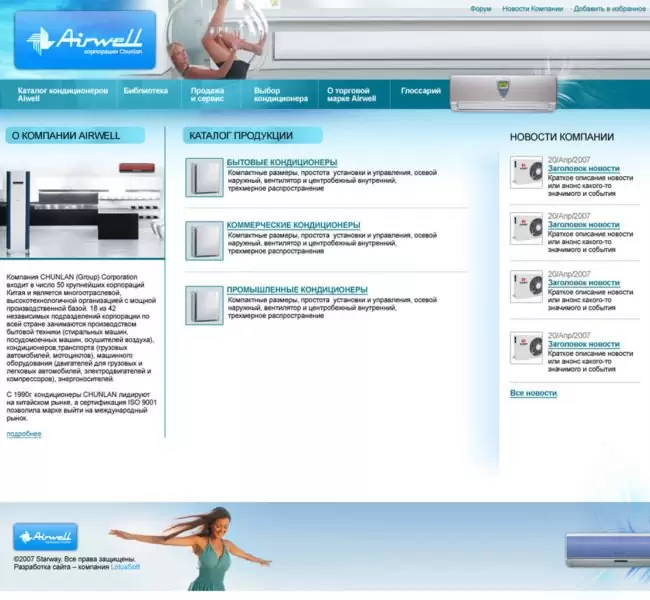The image size is (650, 600).
Task: Click the Бытовые кондиционеры product icon
Action: click(204, 177)
